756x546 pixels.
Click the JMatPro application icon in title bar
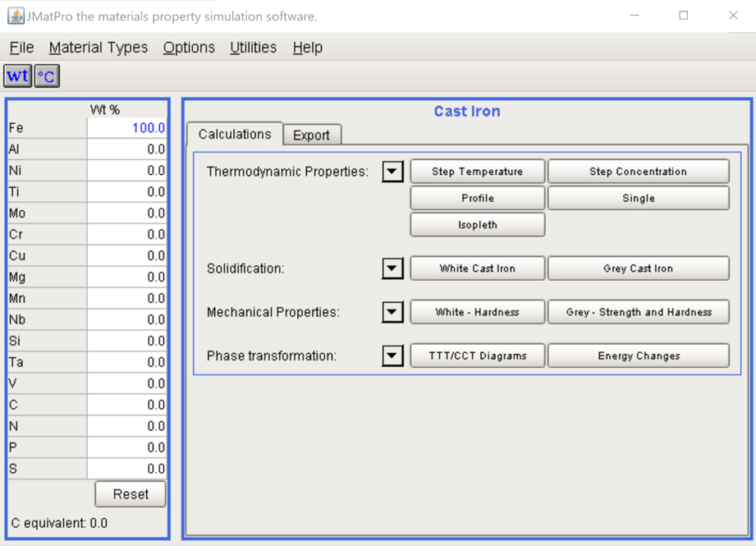point(16,16)
